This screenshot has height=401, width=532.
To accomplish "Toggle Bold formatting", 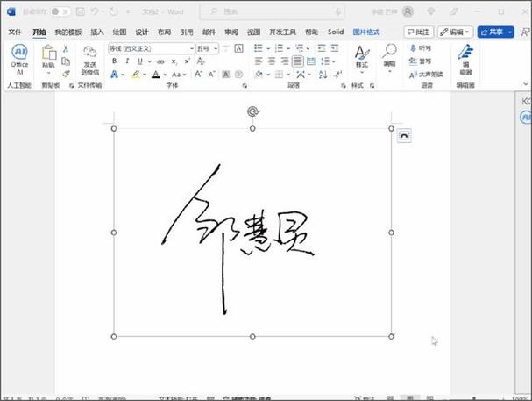I will tap(114, 61).
